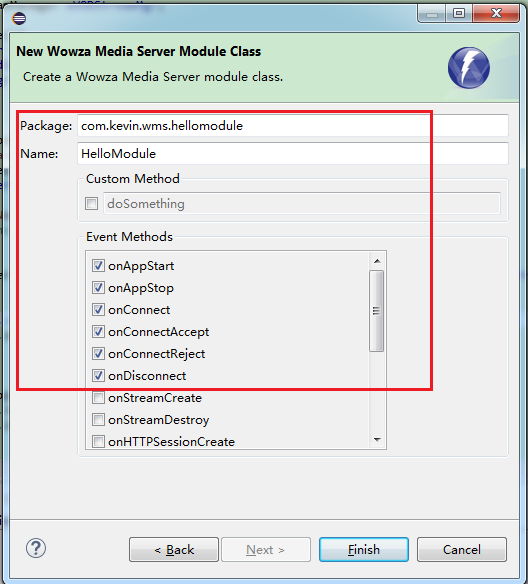Screen dimensions: 528x584
Task: Close the dialog with X button
Action: point(496,14)
